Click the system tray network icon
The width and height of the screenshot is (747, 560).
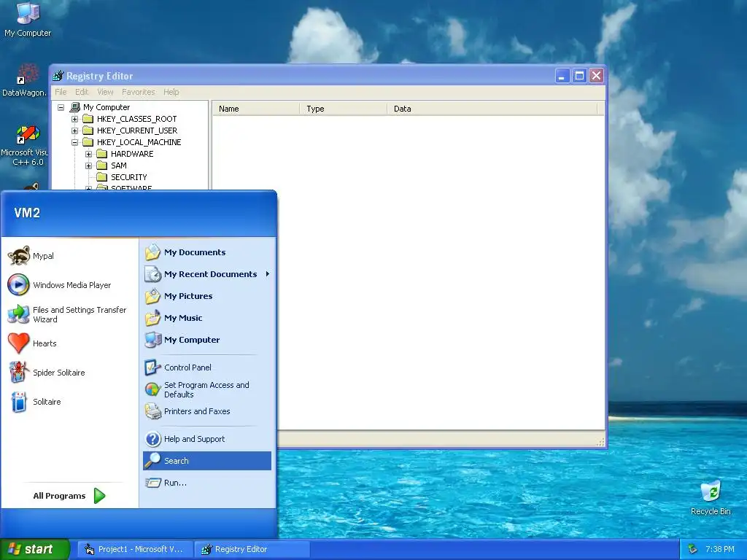point(693,550)
